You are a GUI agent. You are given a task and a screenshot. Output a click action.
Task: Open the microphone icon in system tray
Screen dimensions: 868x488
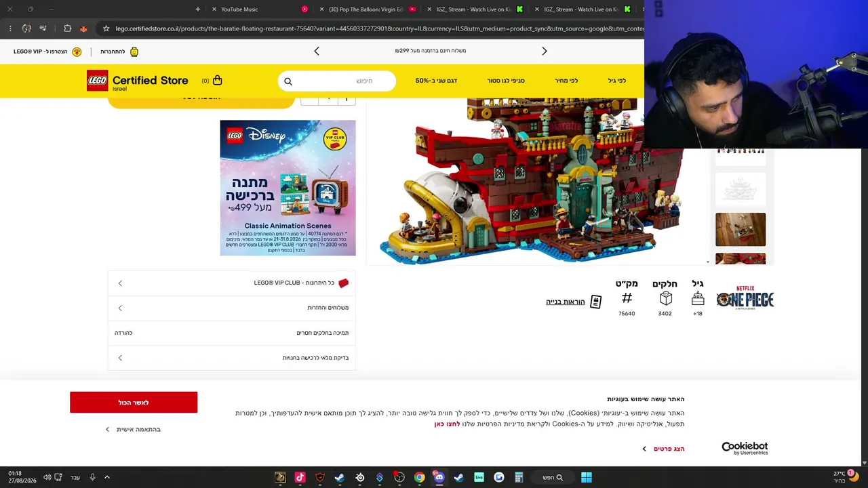pyautogui.click(x=92, y=477)
